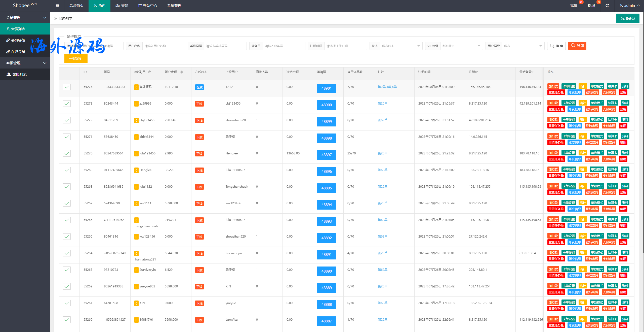This screenshot has height=332, width=644.
Task: Open the VIP等级 dropdown
Action: coord(461,46)
